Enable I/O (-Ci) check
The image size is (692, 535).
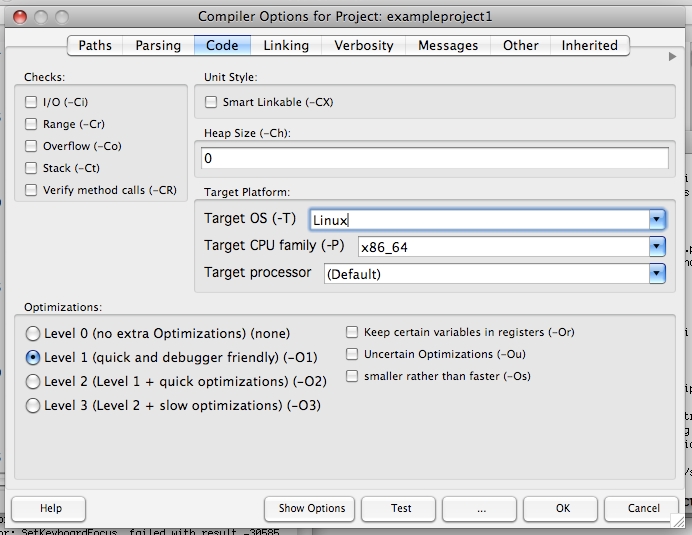pos(31,102)
